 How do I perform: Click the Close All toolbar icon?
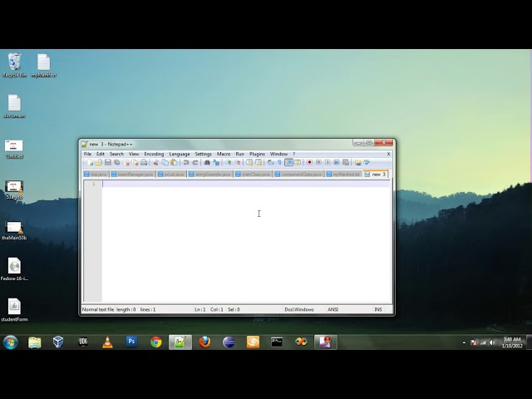(135, 163)
